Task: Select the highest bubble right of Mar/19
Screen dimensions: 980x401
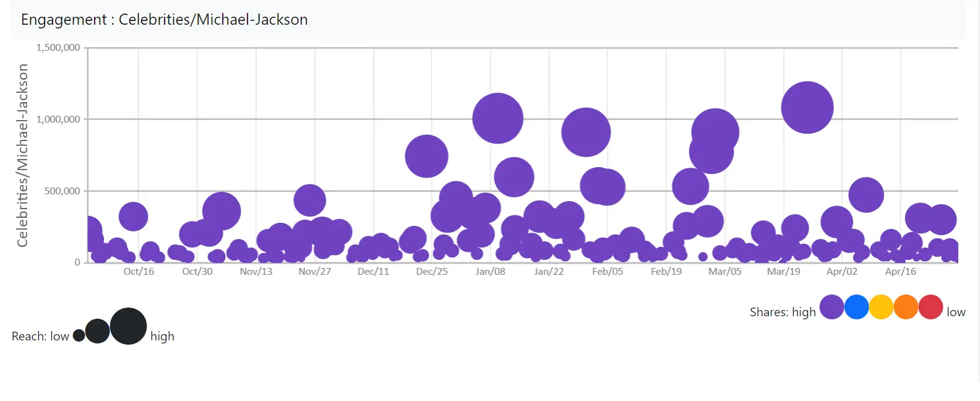Action: (x=807, y=108)
